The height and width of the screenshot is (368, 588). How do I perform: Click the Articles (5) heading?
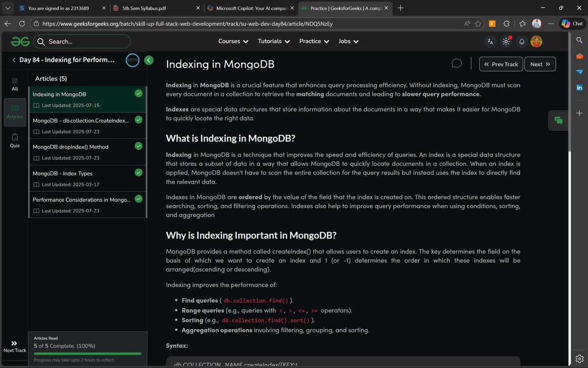pyautogui.click(x=51, y=79)
